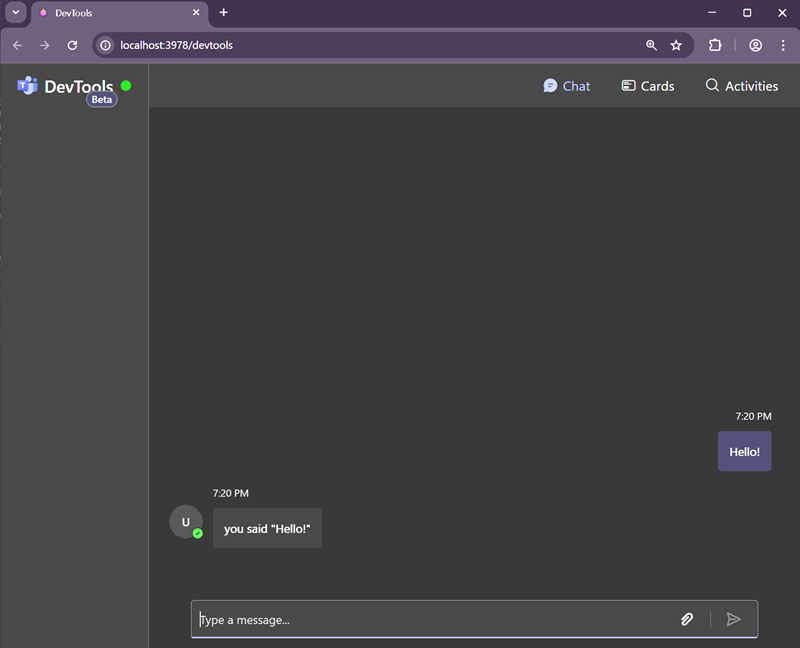Click the paperclip attachment icon

tap(687, 620)
